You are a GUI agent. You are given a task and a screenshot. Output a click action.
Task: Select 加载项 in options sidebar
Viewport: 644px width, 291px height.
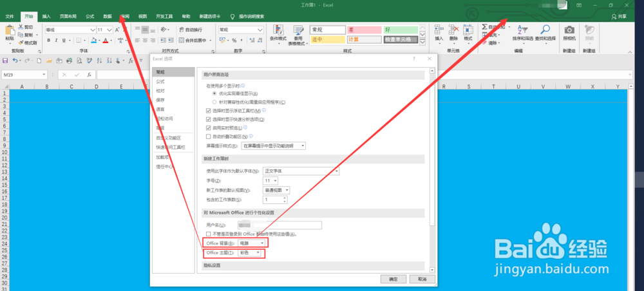(x=173, y=157)
